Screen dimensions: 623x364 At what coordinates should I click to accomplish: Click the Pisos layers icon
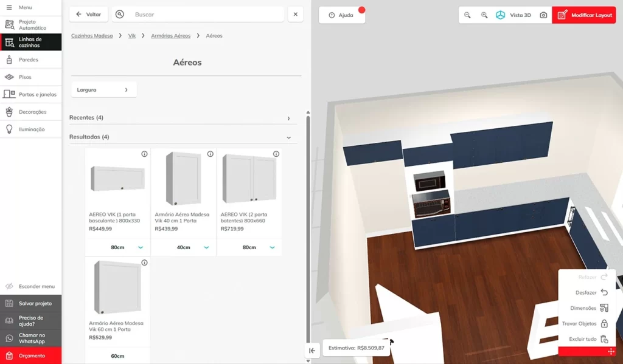coord(9,77)
